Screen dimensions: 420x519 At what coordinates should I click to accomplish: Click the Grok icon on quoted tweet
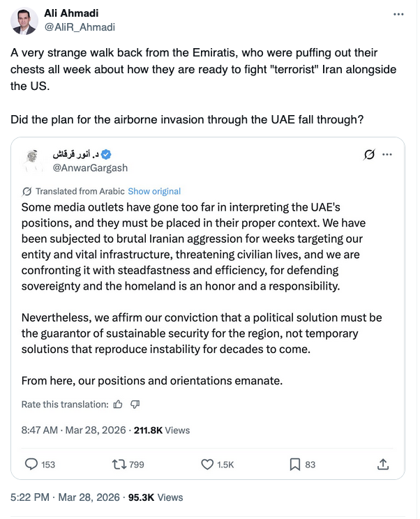coord(370,154)
